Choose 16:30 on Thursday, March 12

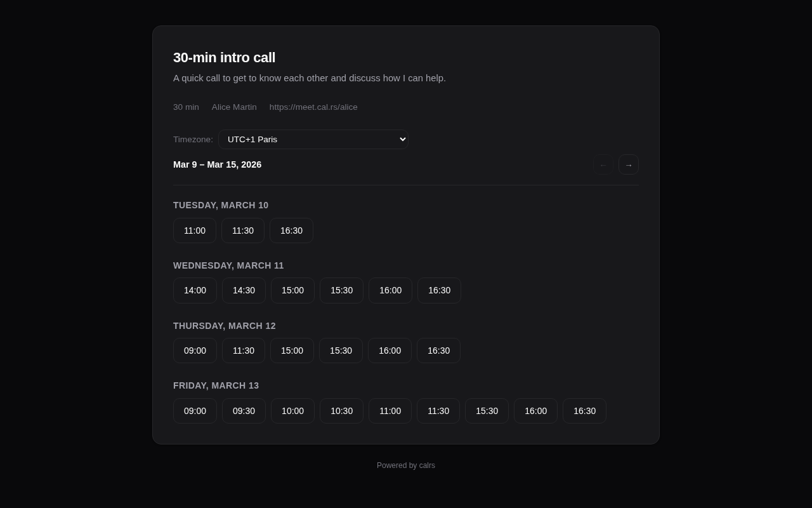coord(438,351)
